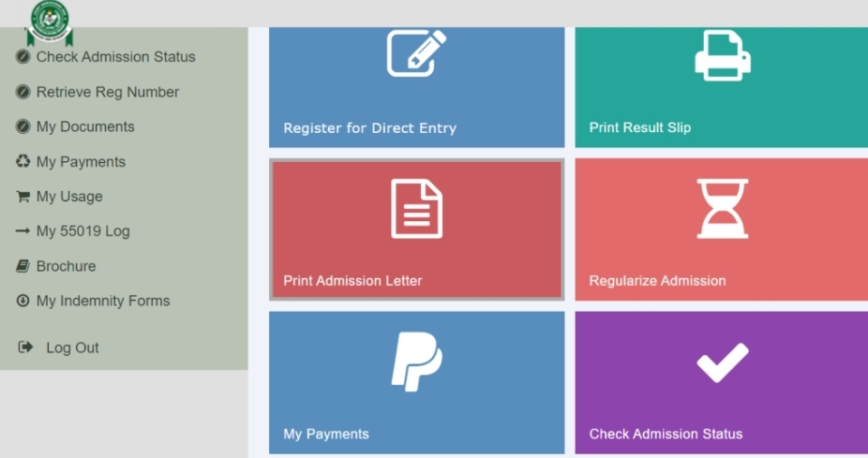The width and height of the screenshot is (868, 458).
Task: Click the download icon beside My Indemnity Forms
Action: point(22,301)
